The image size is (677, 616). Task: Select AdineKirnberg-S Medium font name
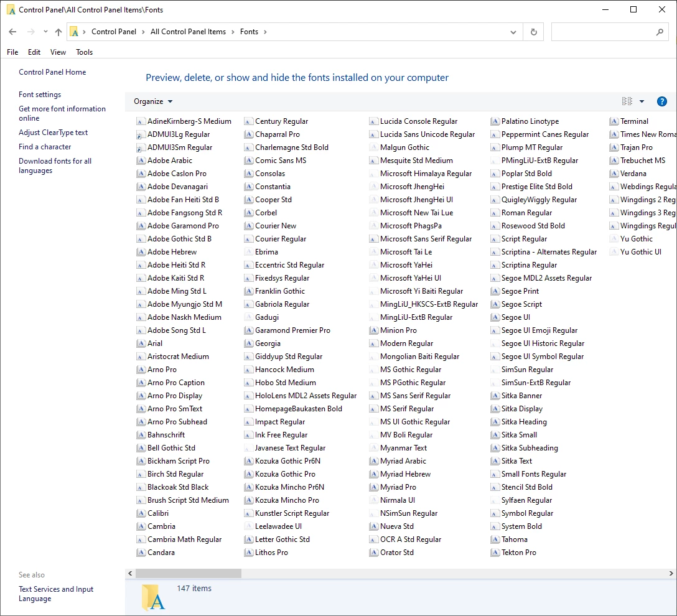click(189, 121)
